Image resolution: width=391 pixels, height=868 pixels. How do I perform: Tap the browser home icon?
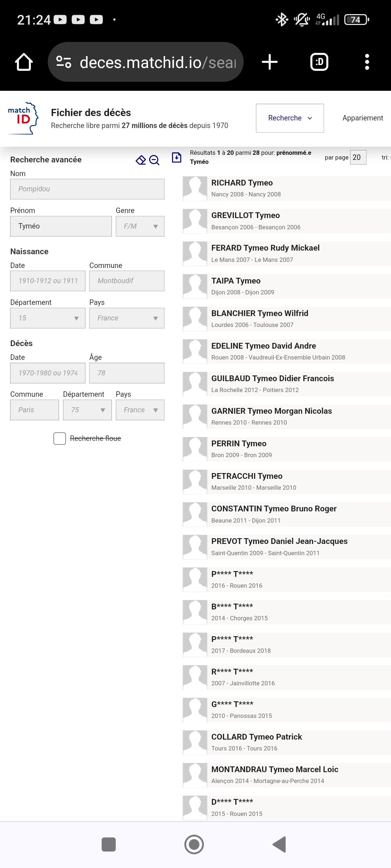click(x=24, y=62)
